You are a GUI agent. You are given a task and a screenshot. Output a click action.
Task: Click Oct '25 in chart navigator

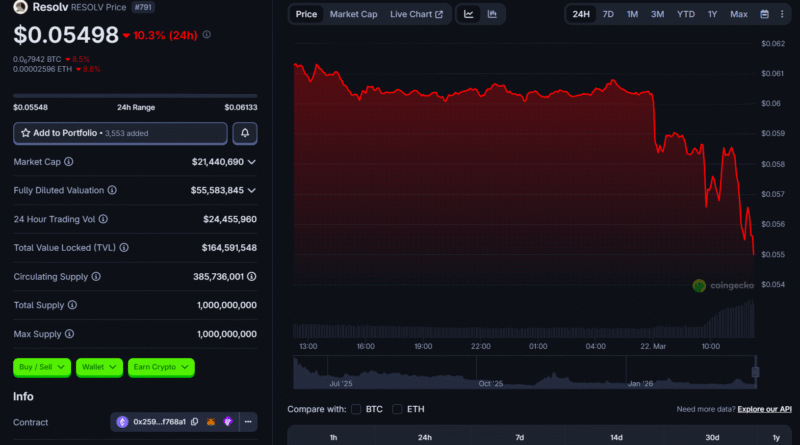[x=491, y=383]
